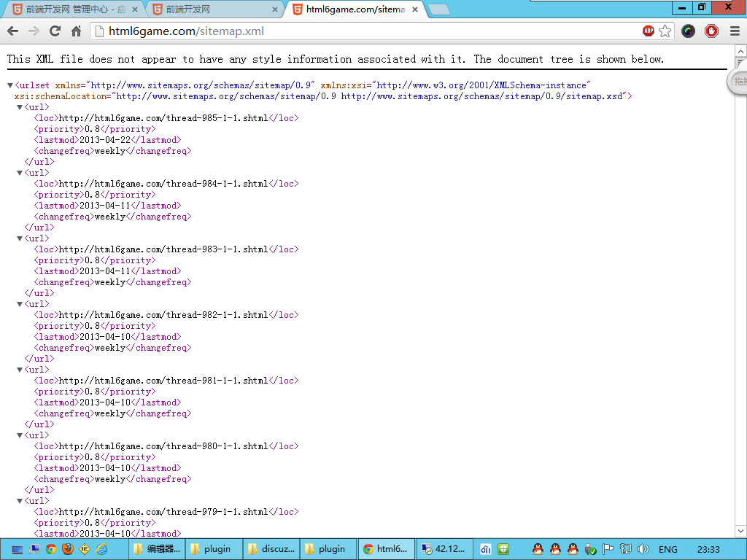
Task: Switch to the 前端开发网 管理中心 tab
Action: tap(74, 9)
